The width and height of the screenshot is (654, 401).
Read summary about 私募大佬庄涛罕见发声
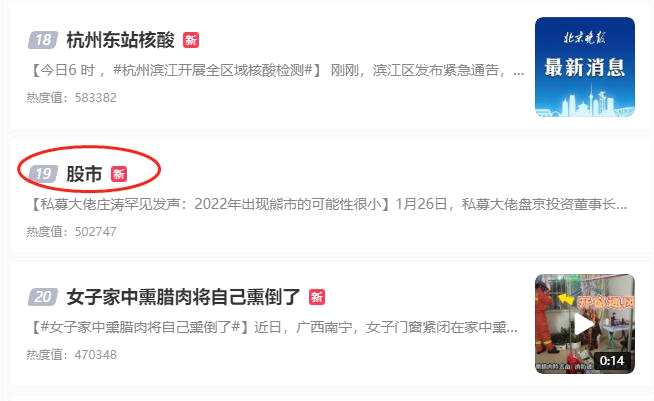(x=329, y=204)
